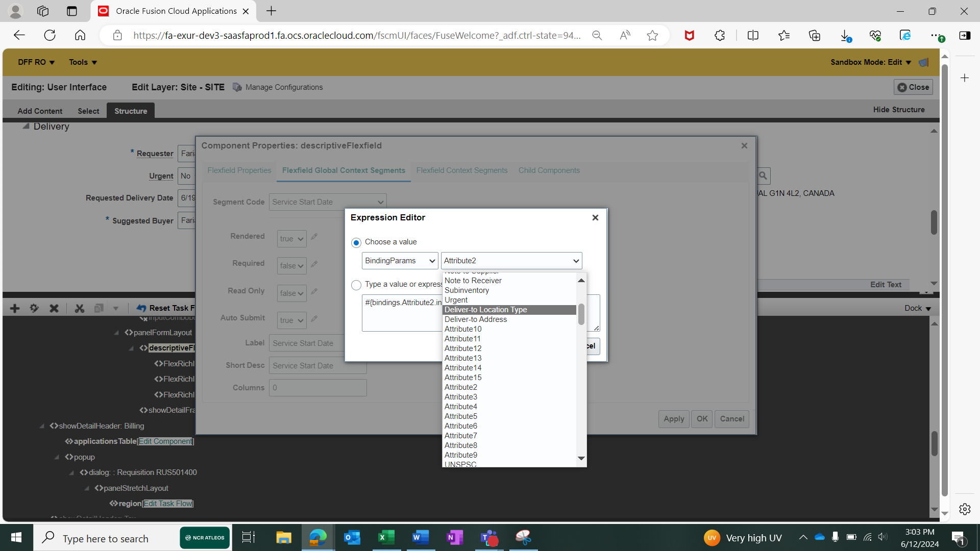Select the cut (scissors) icon
The width and height of the screenshot is (980, 551).
click(x=80, y=308)
